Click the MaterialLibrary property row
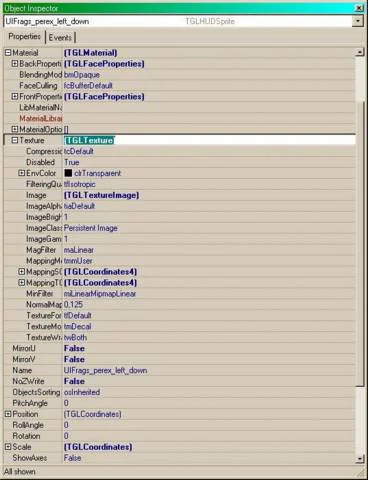 (180, 118)
